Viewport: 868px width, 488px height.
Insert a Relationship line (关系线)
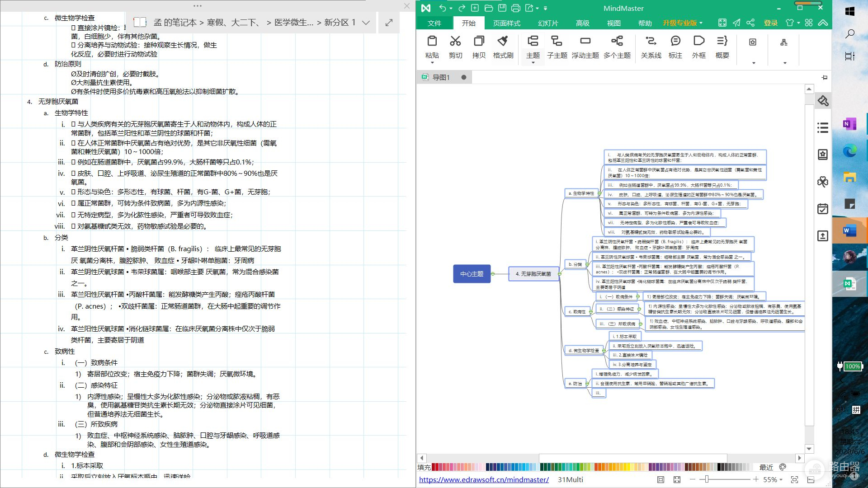click(651, 42)
